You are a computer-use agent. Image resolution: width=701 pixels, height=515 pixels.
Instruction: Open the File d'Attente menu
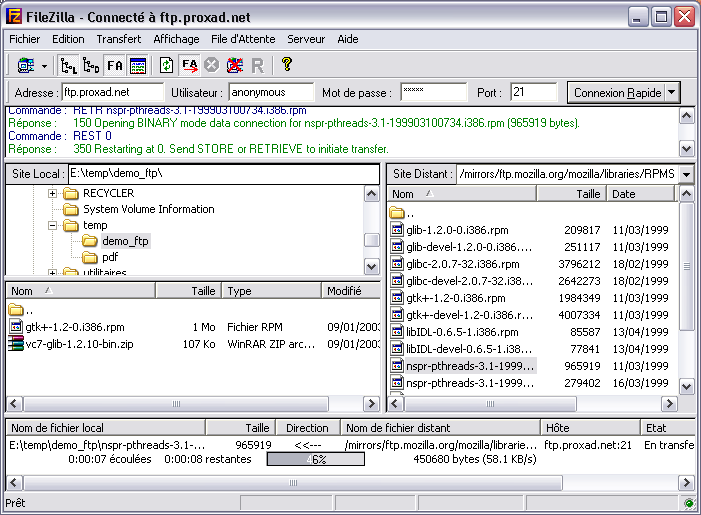click(243, 39)
